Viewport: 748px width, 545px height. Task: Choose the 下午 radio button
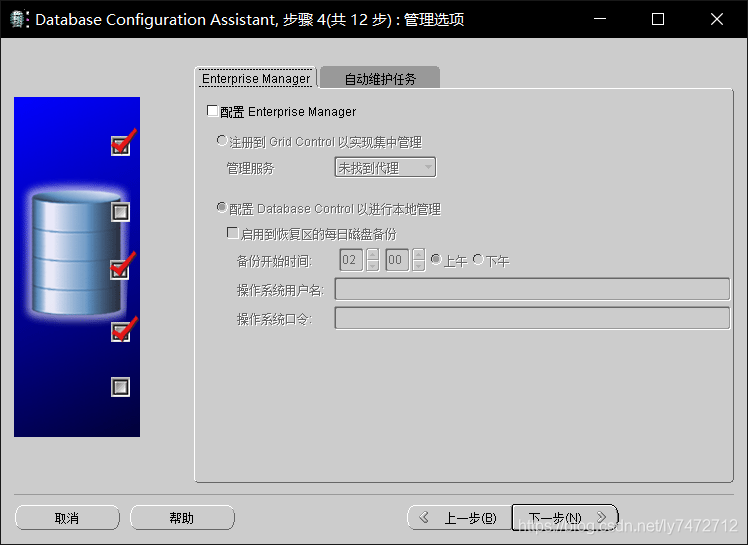pyautogui.click(x=478, y=259)
